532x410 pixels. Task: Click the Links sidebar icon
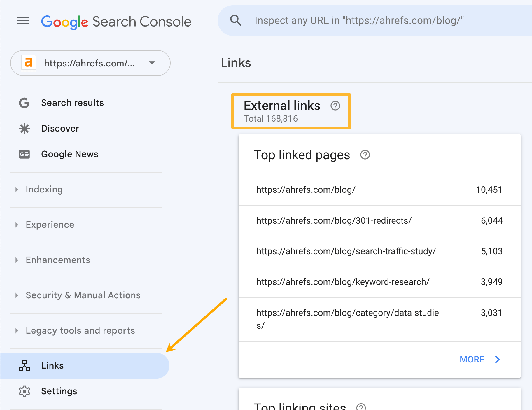click(24, 365)
